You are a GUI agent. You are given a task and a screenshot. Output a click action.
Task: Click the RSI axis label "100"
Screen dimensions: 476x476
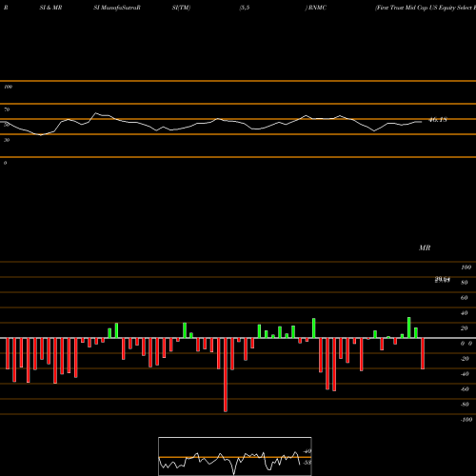[x=9, y=87]
